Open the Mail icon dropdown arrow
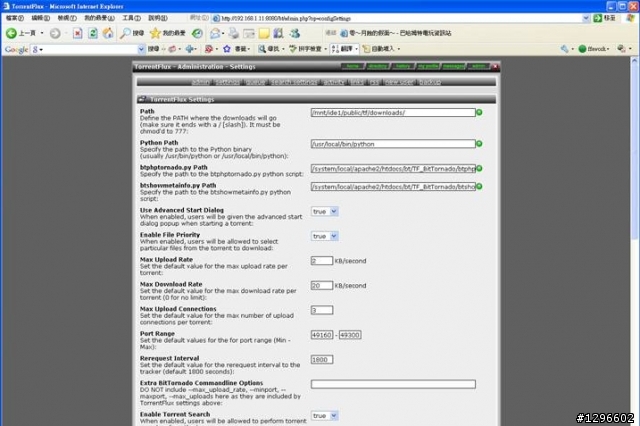640x426 pixels. coord(223,33)
